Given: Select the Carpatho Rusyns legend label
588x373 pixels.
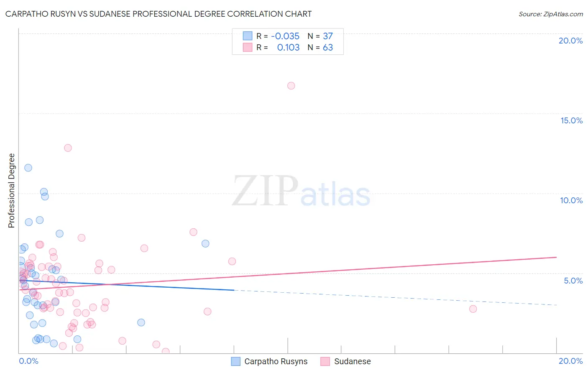Looking at the screenshot, I should (x=276, y=361).
